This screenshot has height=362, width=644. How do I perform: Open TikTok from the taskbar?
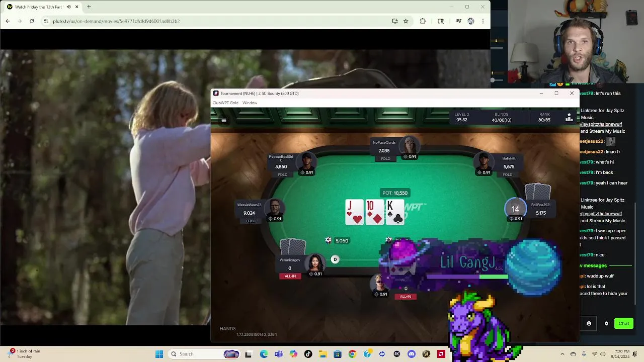pyautogui.click(x=308, y=354)
